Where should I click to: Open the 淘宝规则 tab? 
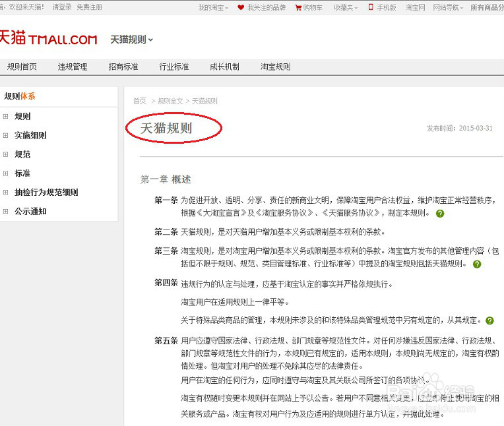(276, 67)
